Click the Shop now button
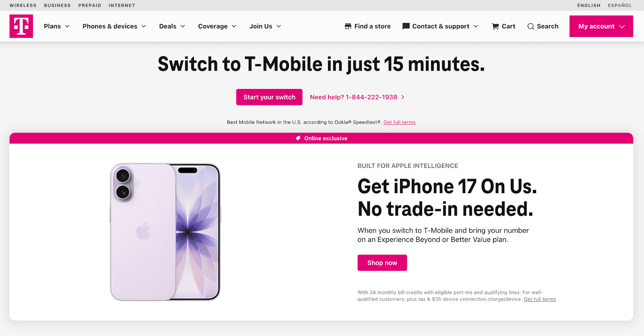The image size is (644, 336). pos(382,263)
